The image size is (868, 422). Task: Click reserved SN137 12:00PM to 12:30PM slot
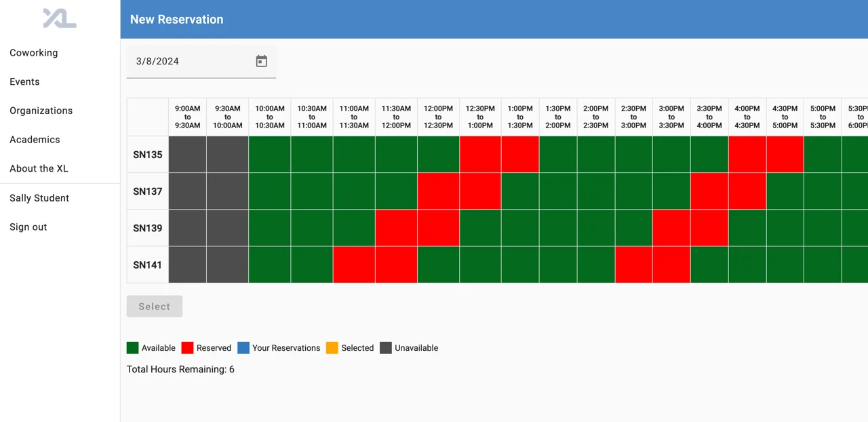click(438, 191)
